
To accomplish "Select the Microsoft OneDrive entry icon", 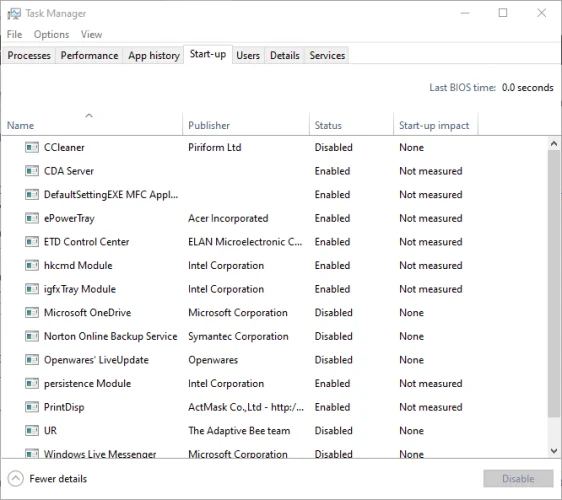I will tap(32, 313).
